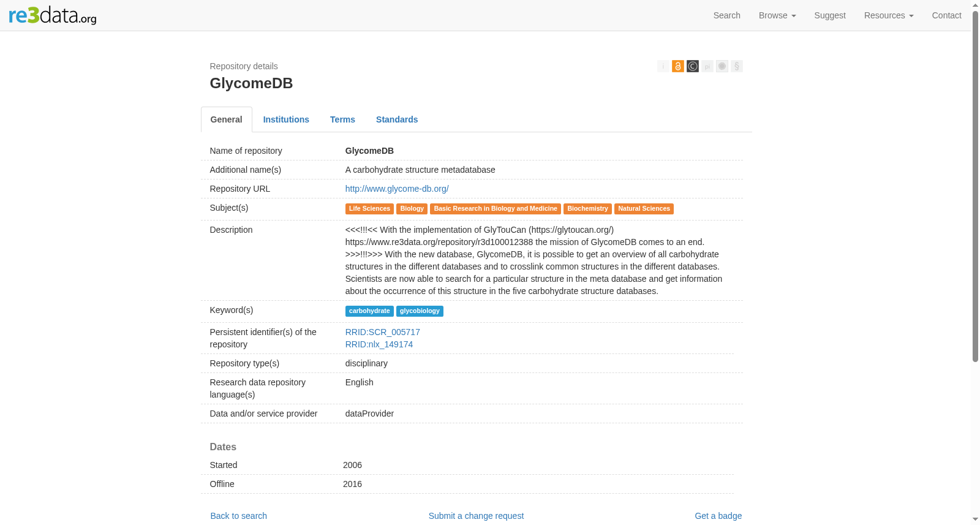
Task: Open the glycome-db.org repository URL
Action: [397, 189]
